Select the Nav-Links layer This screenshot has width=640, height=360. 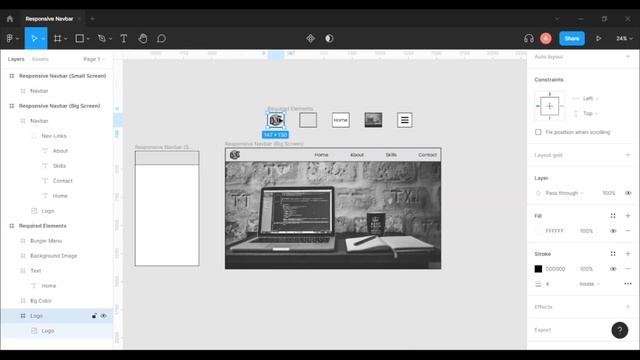tap(54, 136)
